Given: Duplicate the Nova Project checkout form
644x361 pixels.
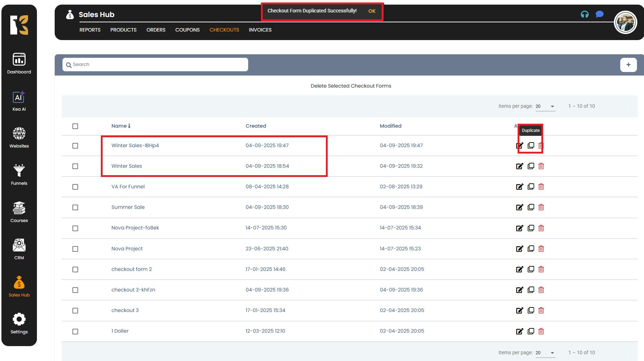Looking at the screenshot, I should tap(531, 249).
